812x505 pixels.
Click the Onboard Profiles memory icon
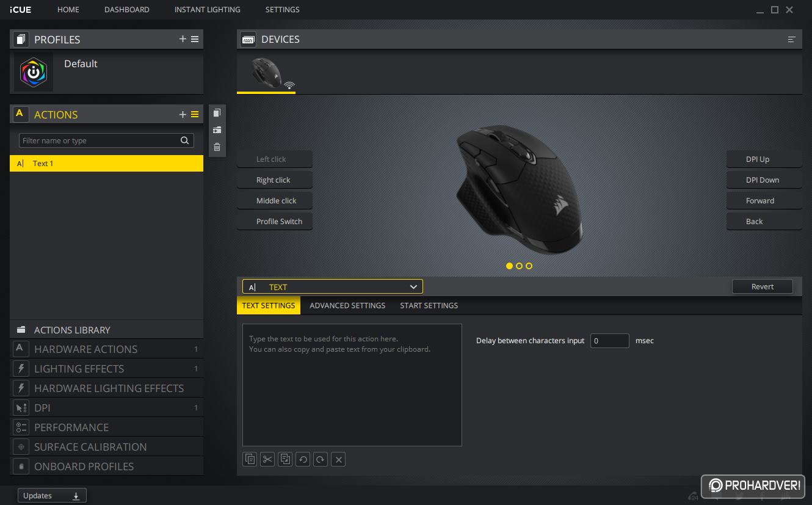(20, 467)
